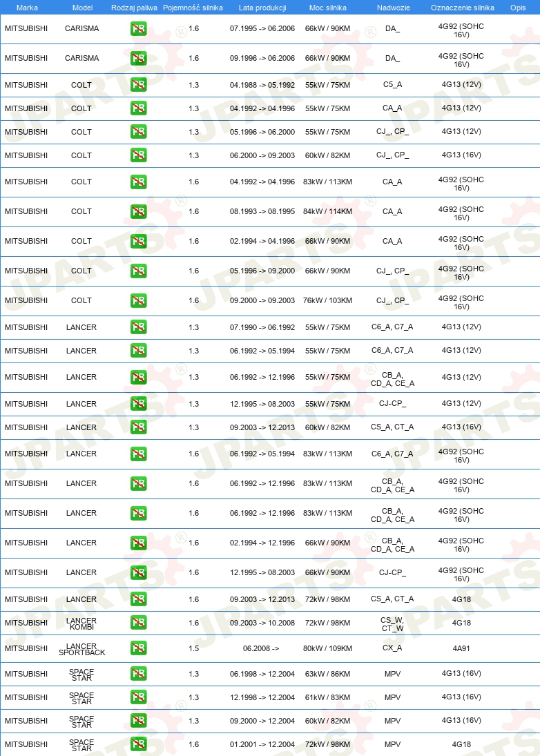Select the '04.1988 -> 05.1992' date cell
This screenshot has height=756, width=540.
(x=262, y=85)
